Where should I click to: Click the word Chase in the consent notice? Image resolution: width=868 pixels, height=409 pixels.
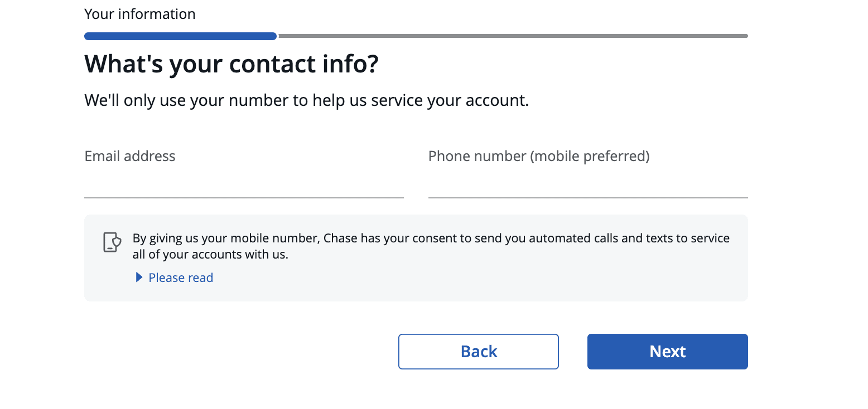click(x=340, y=238)
